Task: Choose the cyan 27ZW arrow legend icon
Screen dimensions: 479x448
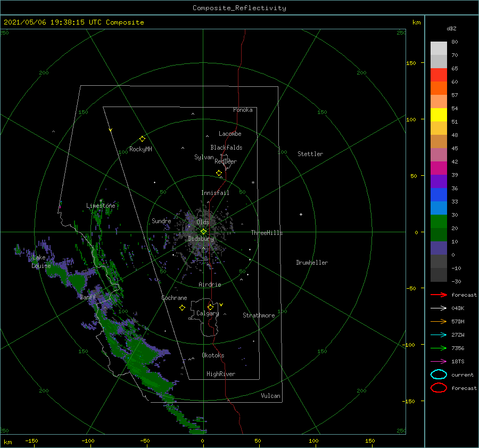Action: (439, 335)
